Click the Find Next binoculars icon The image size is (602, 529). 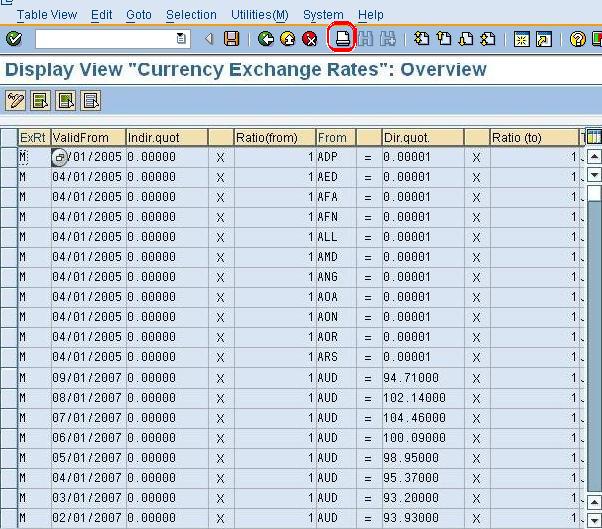pyautogui.click(x=388, y=39)
